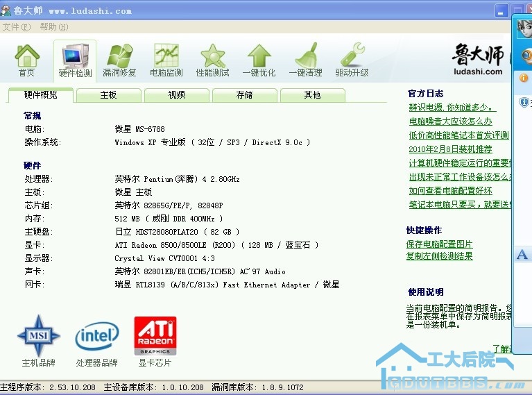
Task: Switch to the 视频 tab
Action: pyautogui.click(x=177, y=95)
